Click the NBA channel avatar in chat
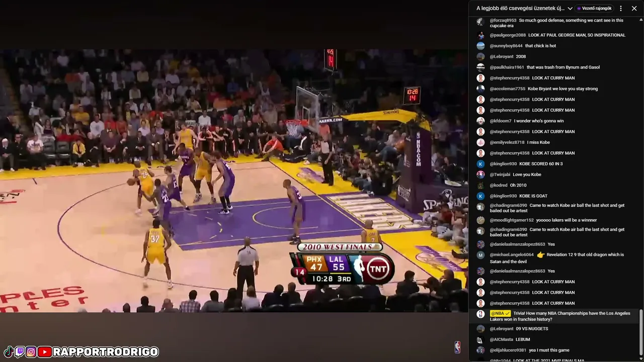The image size is (644, 362). (x=480, y=314)
